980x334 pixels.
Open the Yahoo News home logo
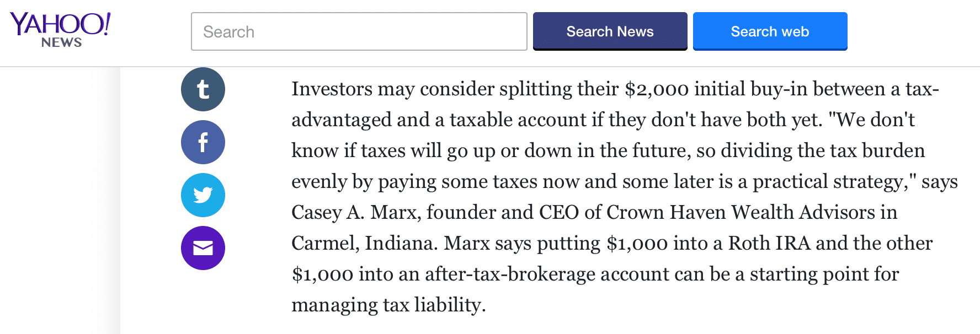[x=61, y=30]
